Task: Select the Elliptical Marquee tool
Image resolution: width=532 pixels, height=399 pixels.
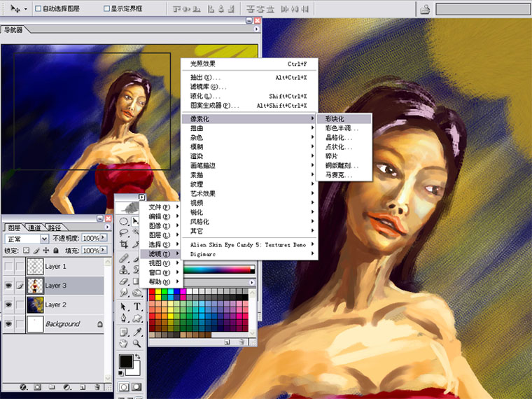Action: point(123,222)
